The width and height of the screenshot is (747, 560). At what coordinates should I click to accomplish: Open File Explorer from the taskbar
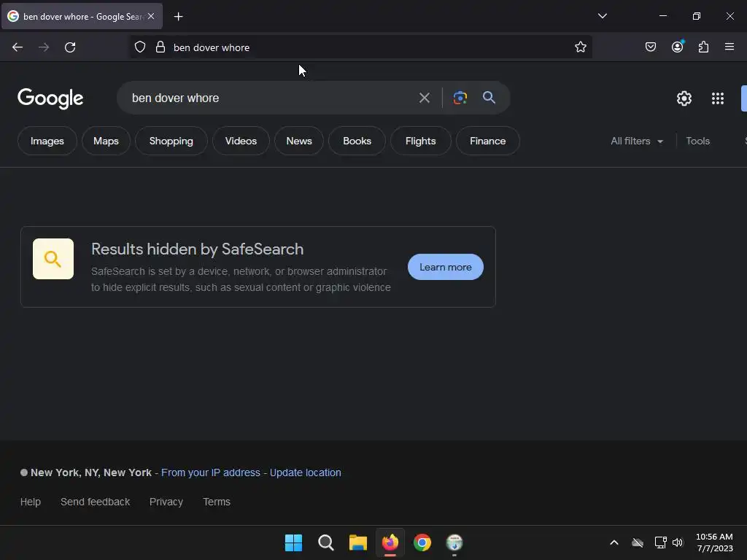(357, 542)
